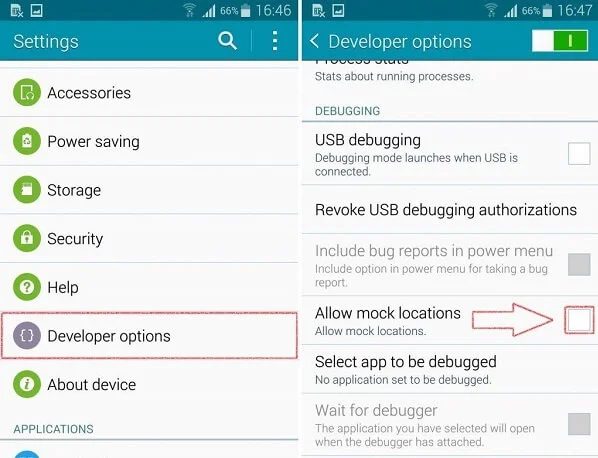The image size is (598, 458).
Task: Tap the About device info icon
Action: 27,384
